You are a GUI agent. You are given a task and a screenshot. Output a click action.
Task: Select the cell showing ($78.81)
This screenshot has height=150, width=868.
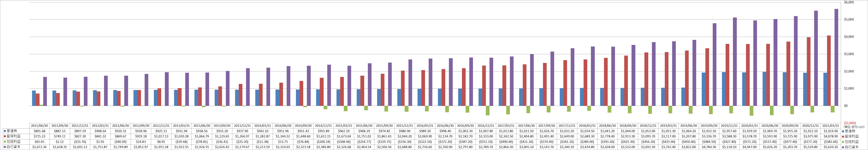pyautogui.click(x=202, y=142)
